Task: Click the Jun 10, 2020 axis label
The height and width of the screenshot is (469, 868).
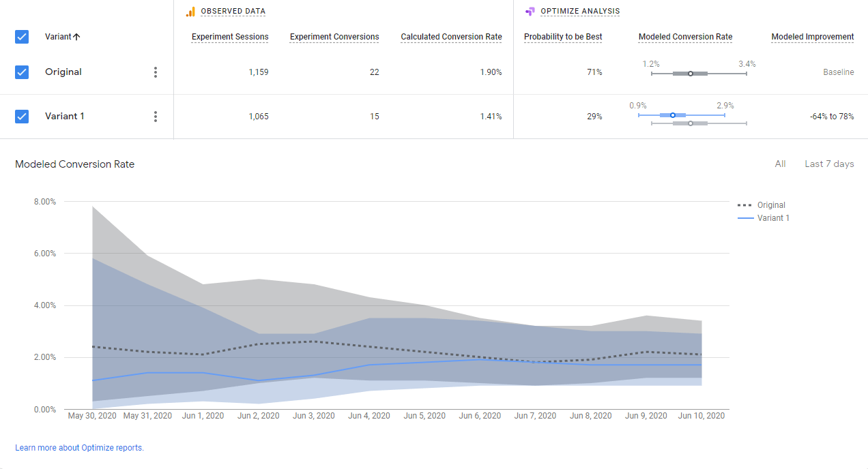Action: pyautogui.click(x=701, y=416)
